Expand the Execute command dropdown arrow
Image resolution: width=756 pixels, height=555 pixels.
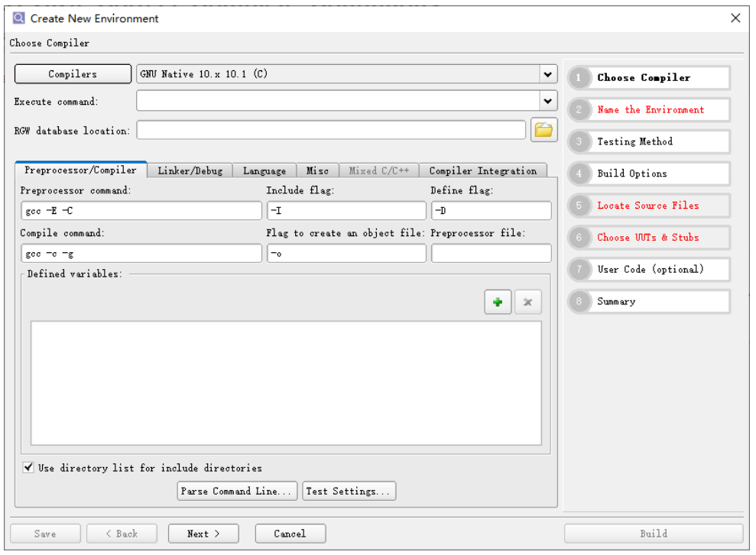[548, 101]
